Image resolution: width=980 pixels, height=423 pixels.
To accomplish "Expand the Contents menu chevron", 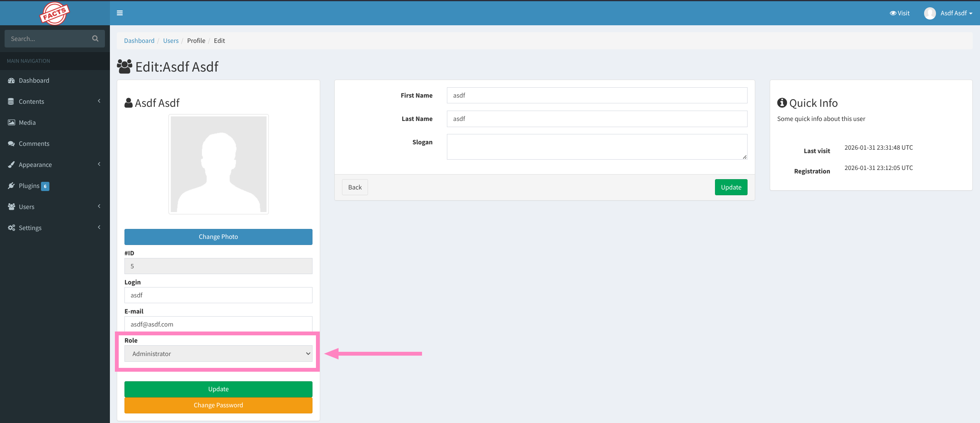I will (99, 101).
